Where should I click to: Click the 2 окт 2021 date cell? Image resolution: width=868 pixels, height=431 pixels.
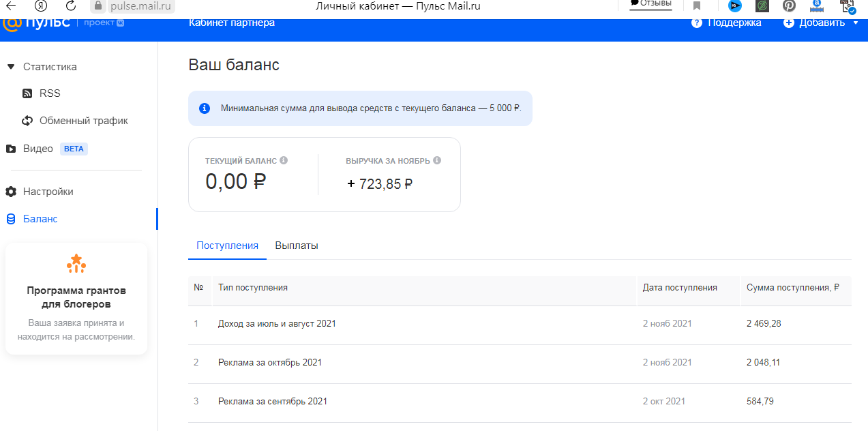(664, 402)
